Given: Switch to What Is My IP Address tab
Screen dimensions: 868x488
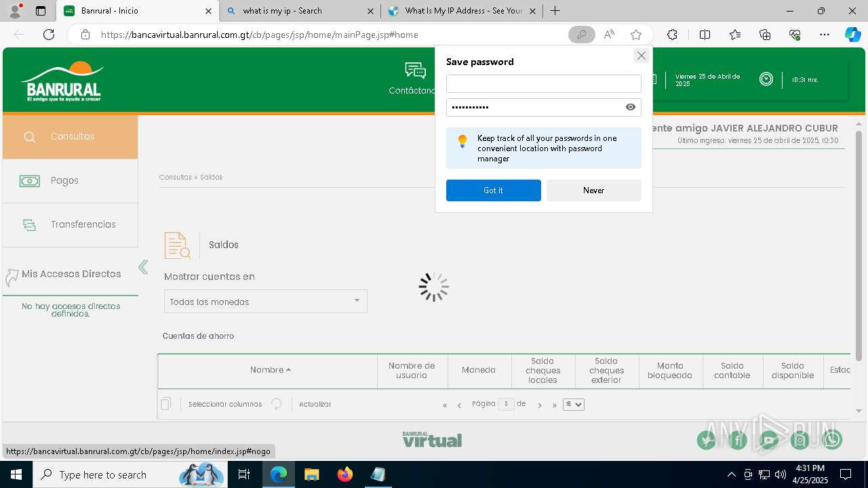Looking at the screenshot, I should click(461, 11).
